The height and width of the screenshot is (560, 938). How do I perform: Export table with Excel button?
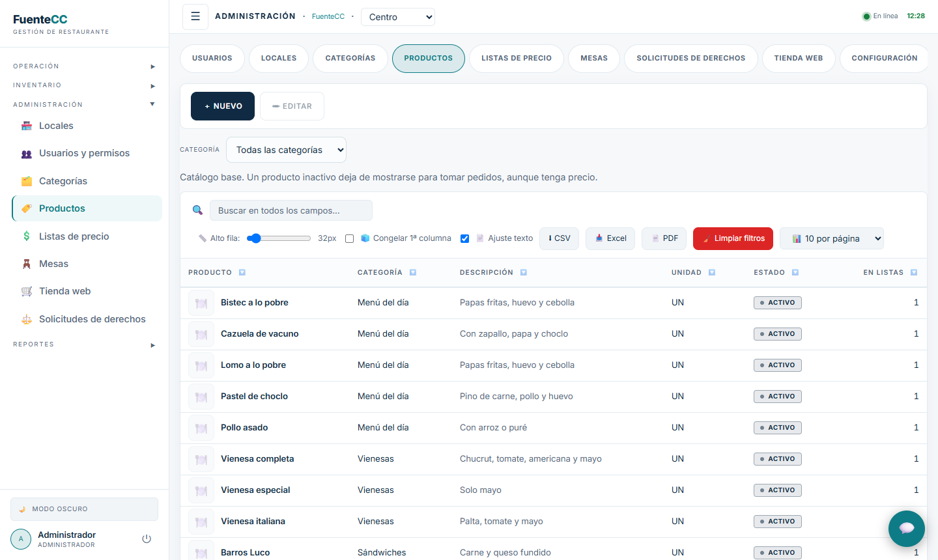610,238
